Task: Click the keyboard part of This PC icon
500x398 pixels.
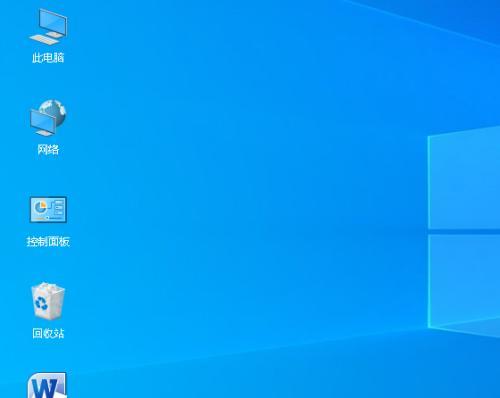Action: point(44,39)
